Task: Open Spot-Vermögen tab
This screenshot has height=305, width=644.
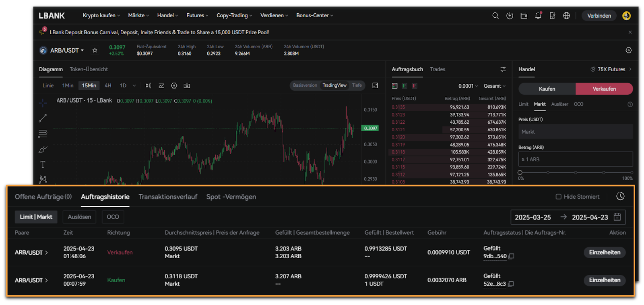Action: coord(231,197)
